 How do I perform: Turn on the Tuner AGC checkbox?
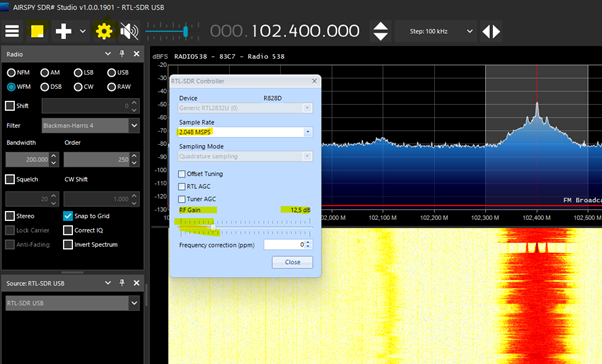tap(182, 199)
